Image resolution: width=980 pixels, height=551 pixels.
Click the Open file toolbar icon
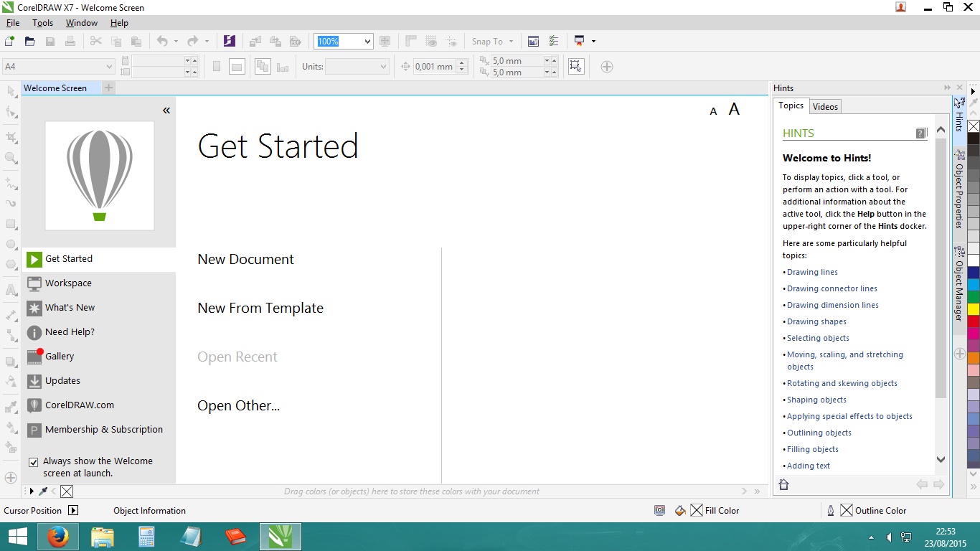tap(29, 42)
